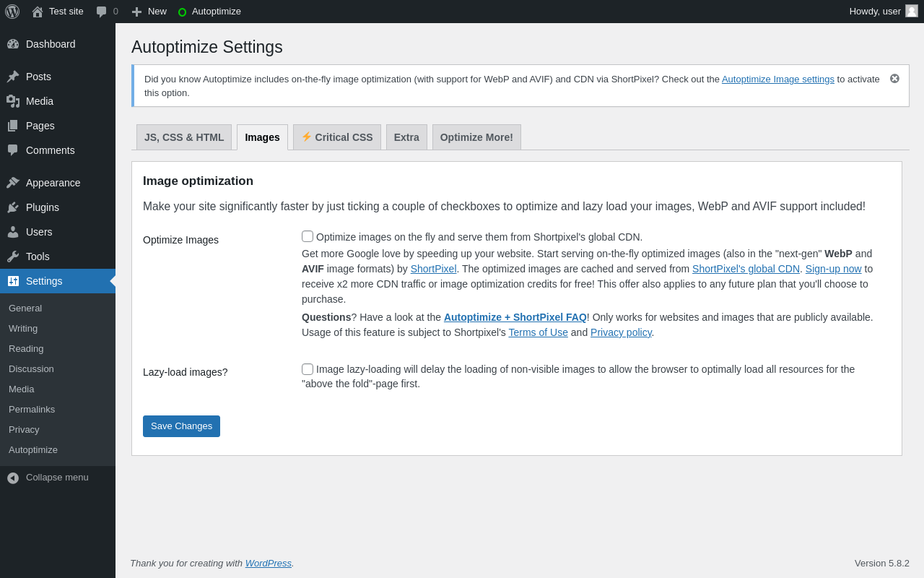Dismiss the ShortPixel notice
Image resolution: width=924 pixels, height=578 pixels.
click(x=894, y=79)
